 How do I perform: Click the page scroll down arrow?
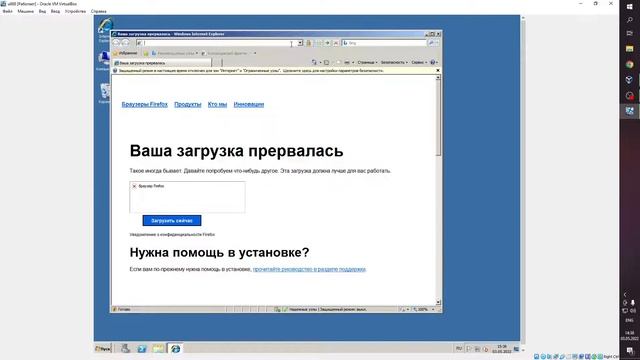(438, 302)
